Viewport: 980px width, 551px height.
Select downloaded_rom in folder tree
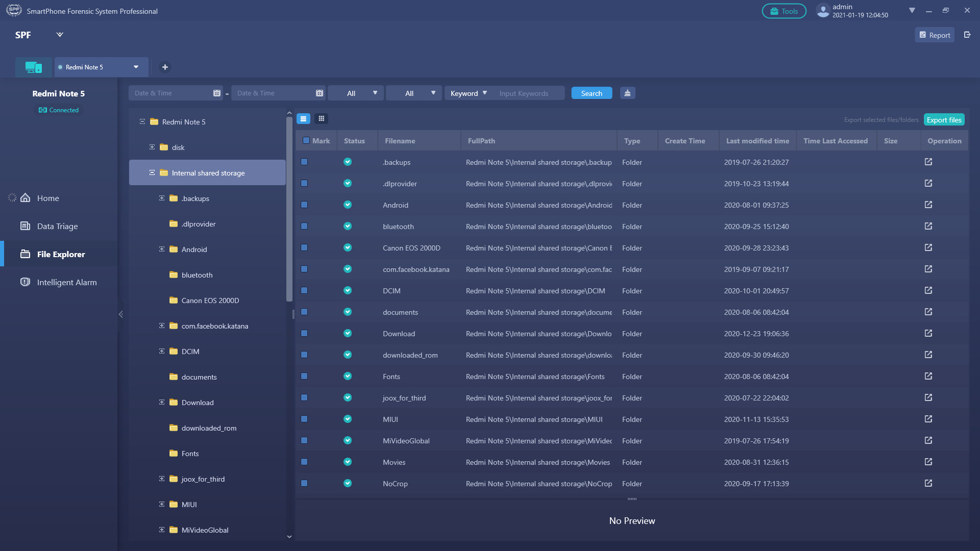[209, 428]
